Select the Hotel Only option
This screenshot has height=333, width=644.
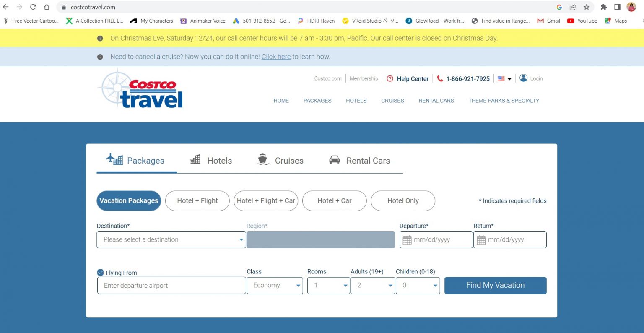402,200
